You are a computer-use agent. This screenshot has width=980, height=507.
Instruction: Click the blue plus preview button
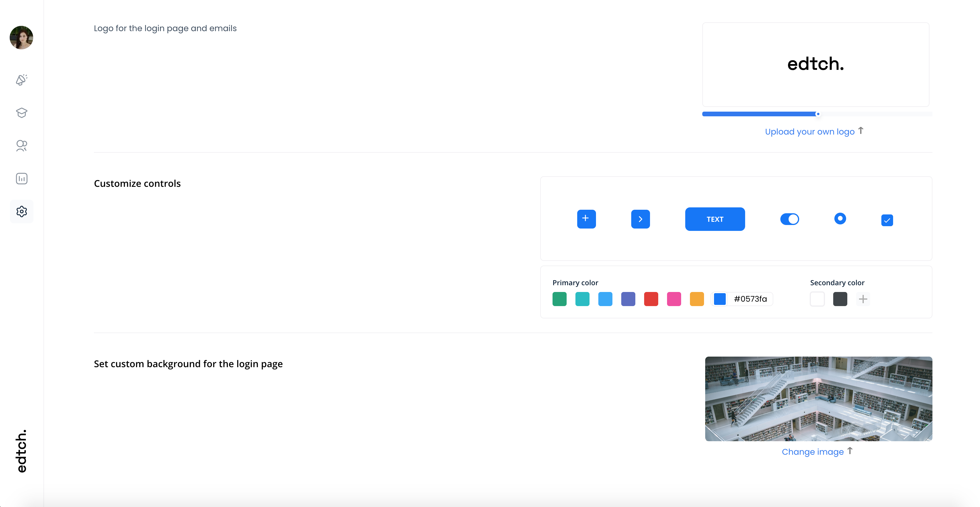pos(586,219)
